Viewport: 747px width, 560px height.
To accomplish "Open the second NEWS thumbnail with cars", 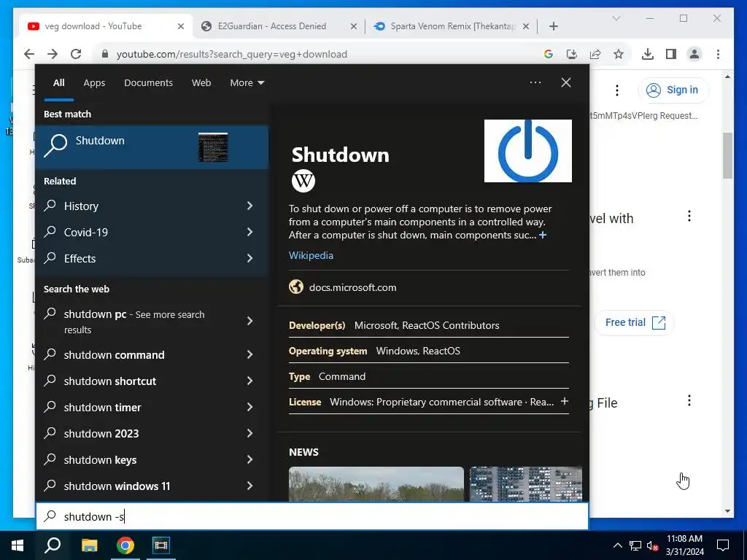I will click(x=525, y=484).
